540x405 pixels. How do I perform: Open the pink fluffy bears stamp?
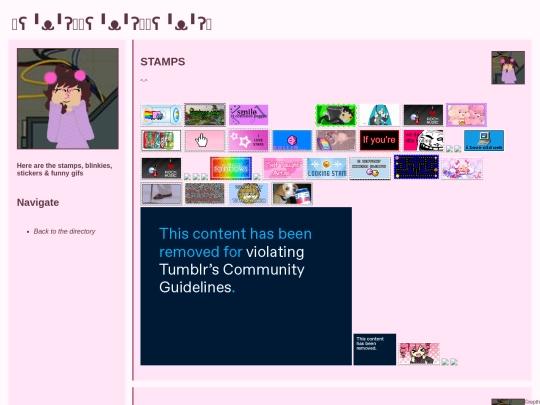tap(466, 115)
